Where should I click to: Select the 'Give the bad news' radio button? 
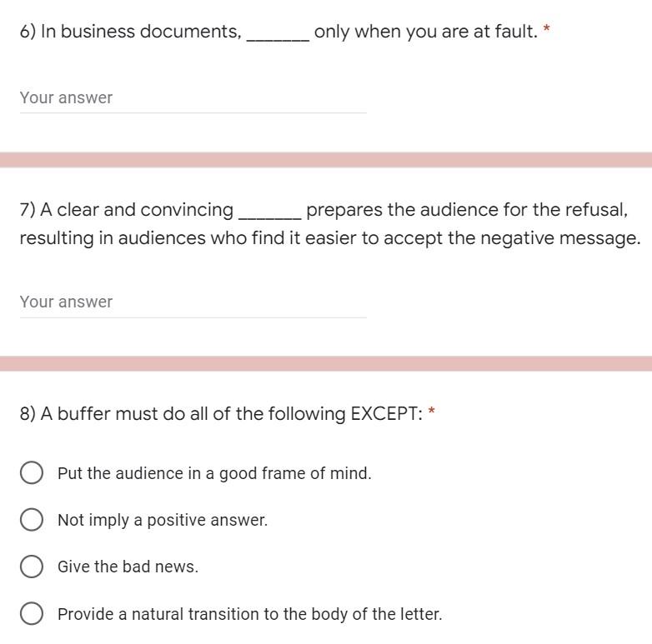click(32, 567)
